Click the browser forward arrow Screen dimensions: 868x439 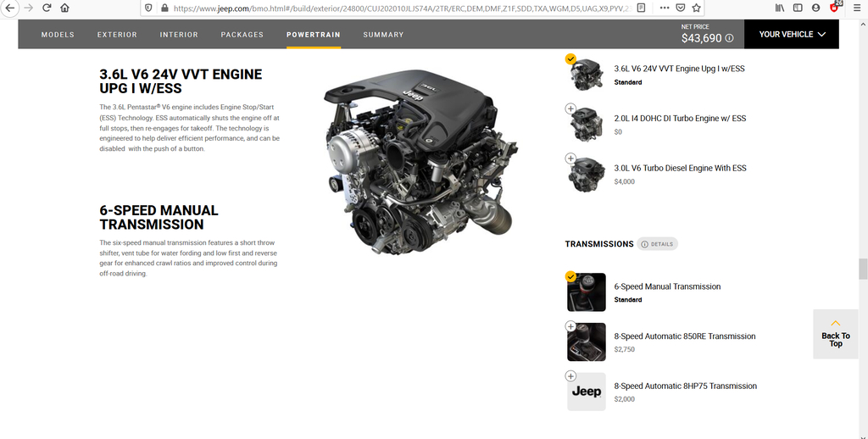click(28, 8)
